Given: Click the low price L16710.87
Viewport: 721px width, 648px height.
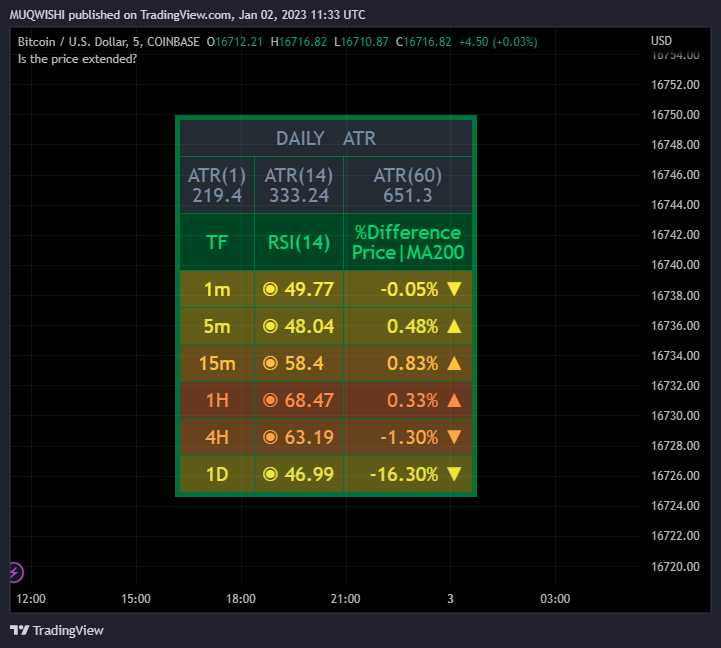Looking at the screenshot, I should coord(361,42).
